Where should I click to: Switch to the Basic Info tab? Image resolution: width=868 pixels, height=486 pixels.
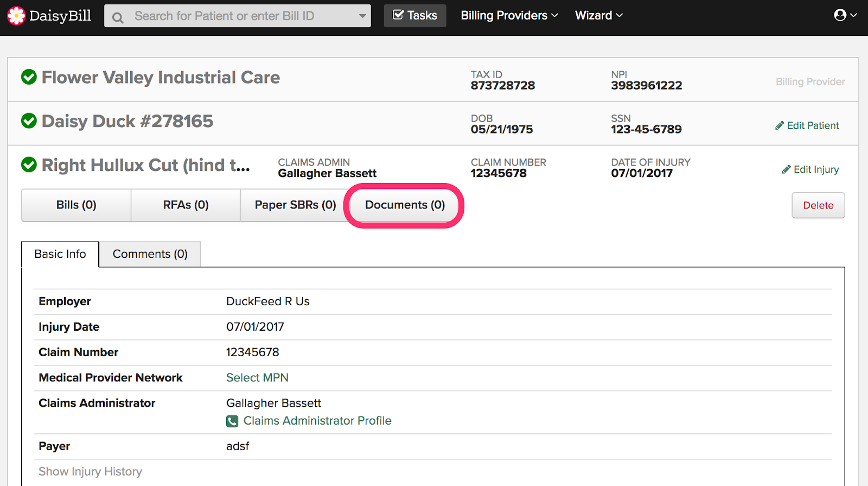(60, 254)
